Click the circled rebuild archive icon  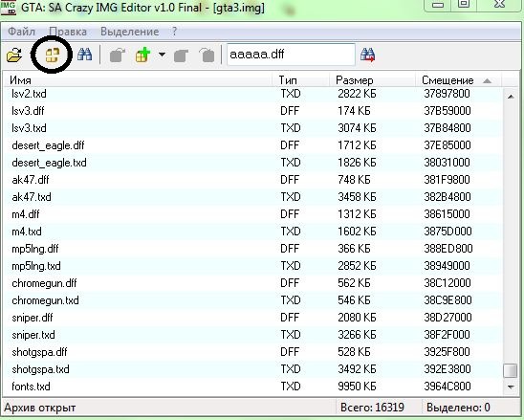click(x=53, y=55)
